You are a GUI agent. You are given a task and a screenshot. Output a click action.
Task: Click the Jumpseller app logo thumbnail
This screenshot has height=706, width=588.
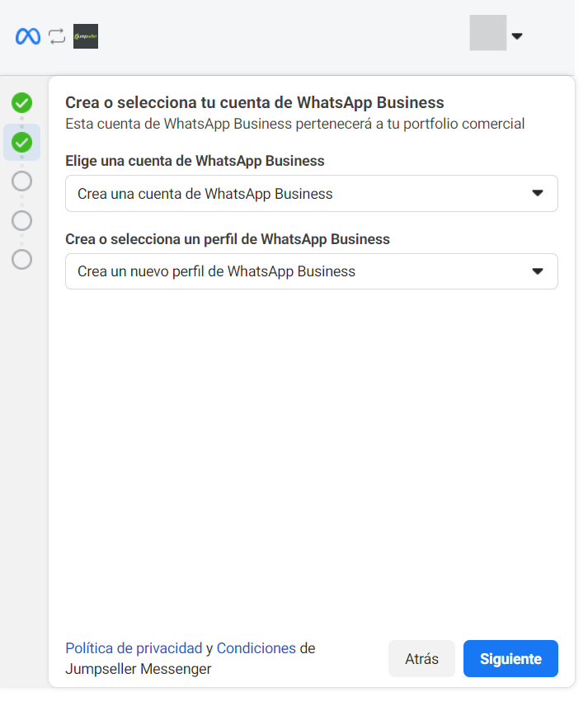[86, 36]
